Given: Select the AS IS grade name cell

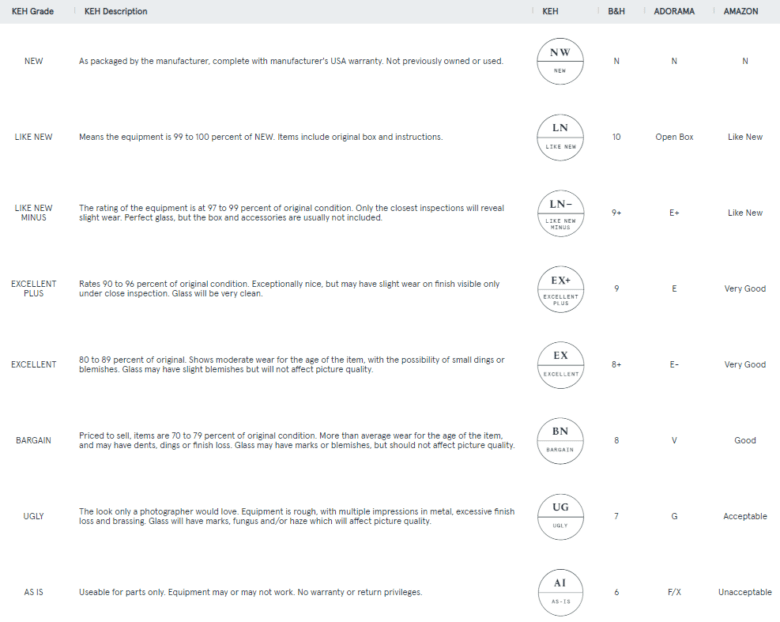Looking at the screenshot, I should pos(33,592).
